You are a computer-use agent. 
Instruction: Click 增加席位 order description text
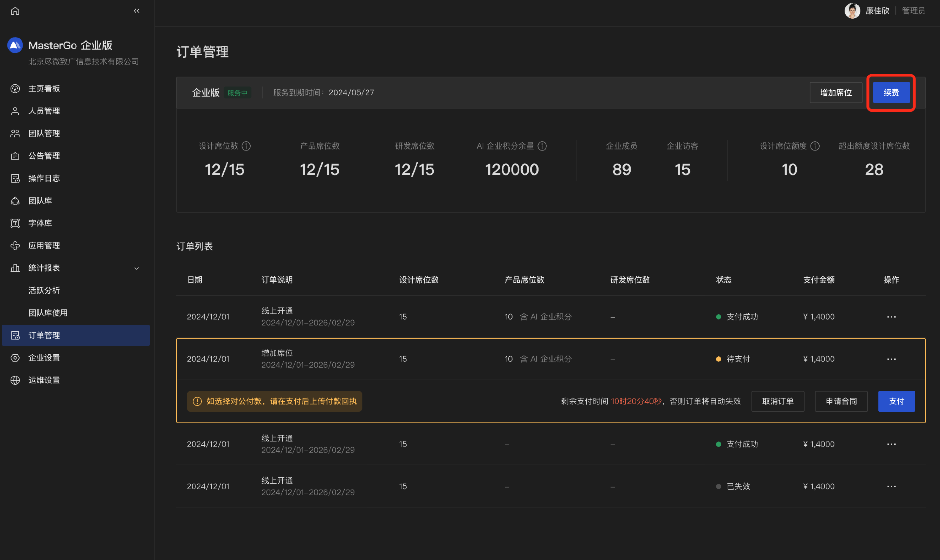(277, 353)
